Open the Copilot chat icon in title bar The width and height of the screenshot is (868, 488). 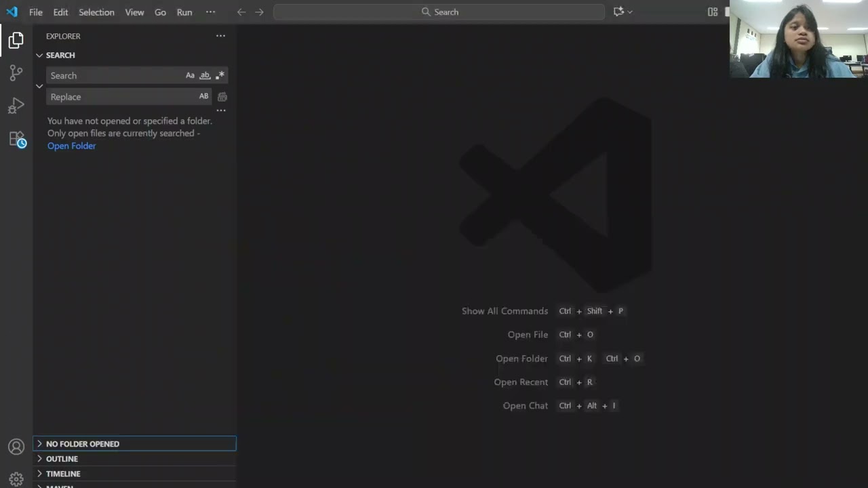(618, 12)
